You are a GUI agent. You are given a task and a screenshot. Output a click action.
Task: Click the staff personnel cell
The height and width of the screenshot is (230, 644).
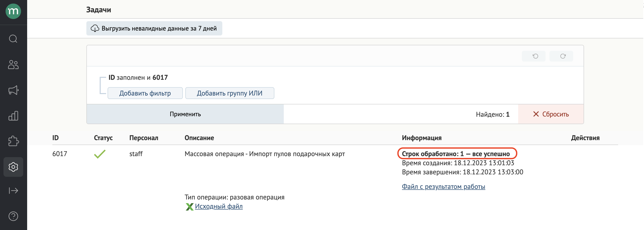click(136, 154)
